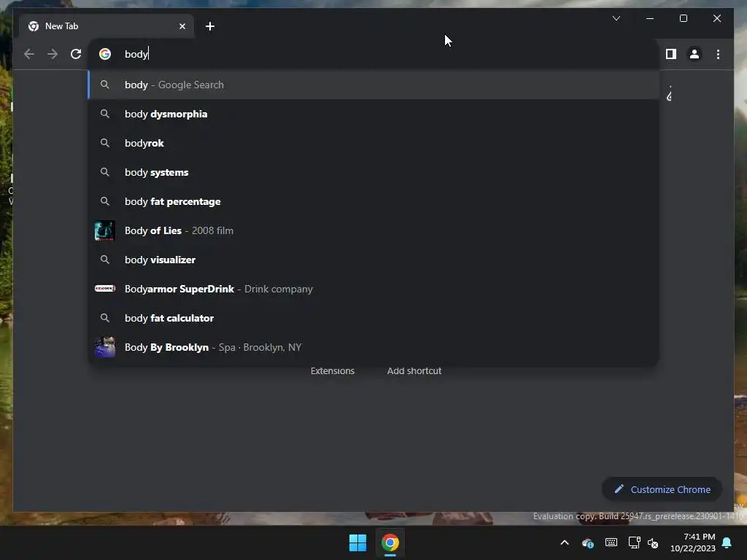Select 'Body By Brooklyn' spa suggestion
Image resolution: width=747 pixels, height=560 pixels.
[374, 347]
